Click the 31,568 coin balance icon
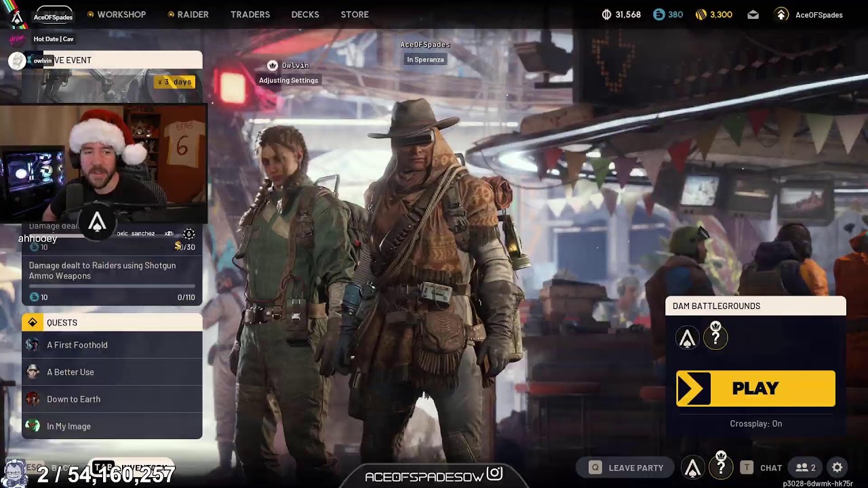The width and height of the screenshot is (868, 488). click(x=607, y=14)
